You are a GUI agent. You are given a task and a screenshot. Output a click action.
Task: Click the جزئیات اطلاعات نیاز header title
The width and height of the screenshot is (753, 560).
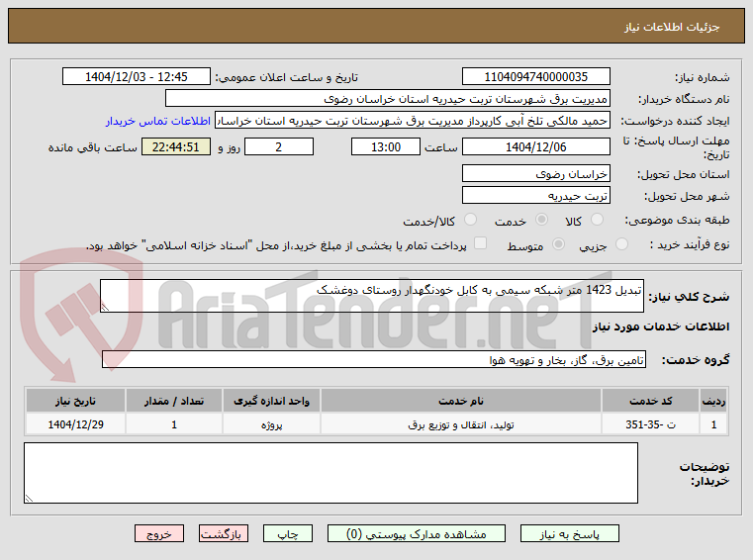(672, 27)
